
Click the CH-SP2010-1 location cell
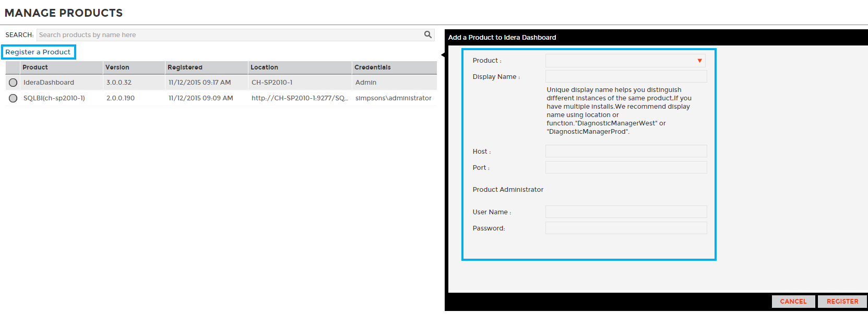(272, 83)
